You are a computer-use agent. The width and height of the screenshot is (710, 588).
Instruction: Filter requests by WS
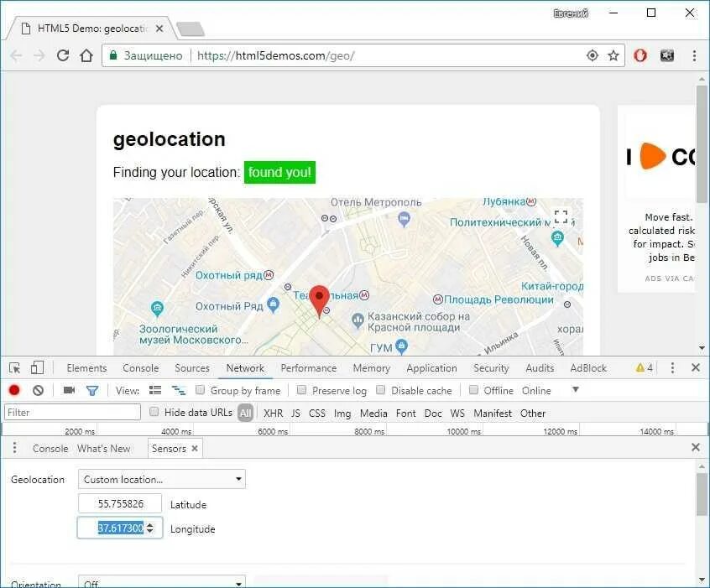click(x=457, y=413)
